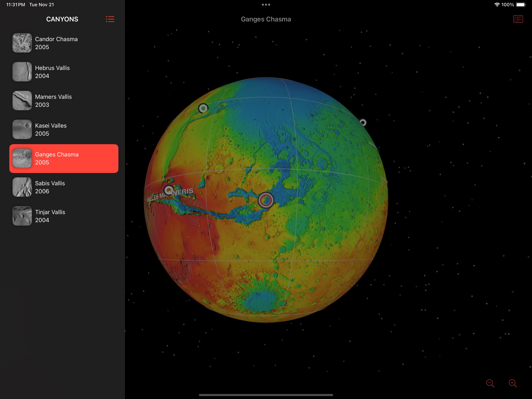
Task: Choose Tinjar Vallis 2004 entry
Action: coord(64,216)
